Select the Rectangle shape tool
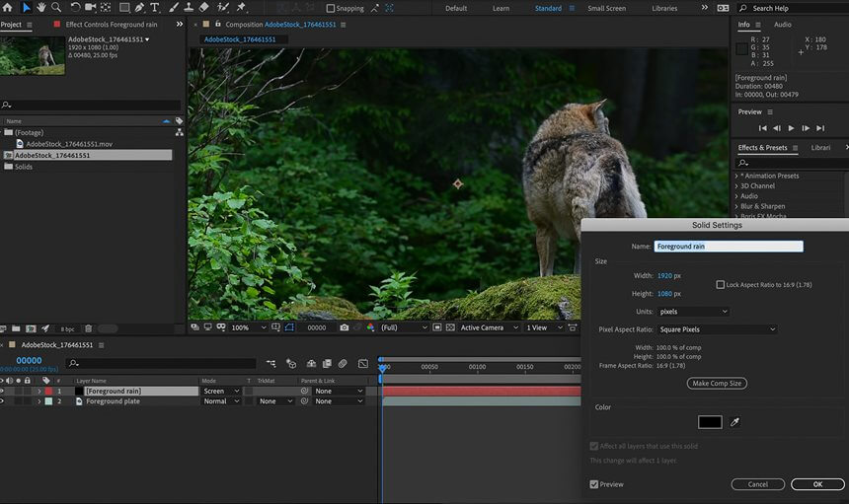This screenshot has width=849, height=504. [124, 8]
